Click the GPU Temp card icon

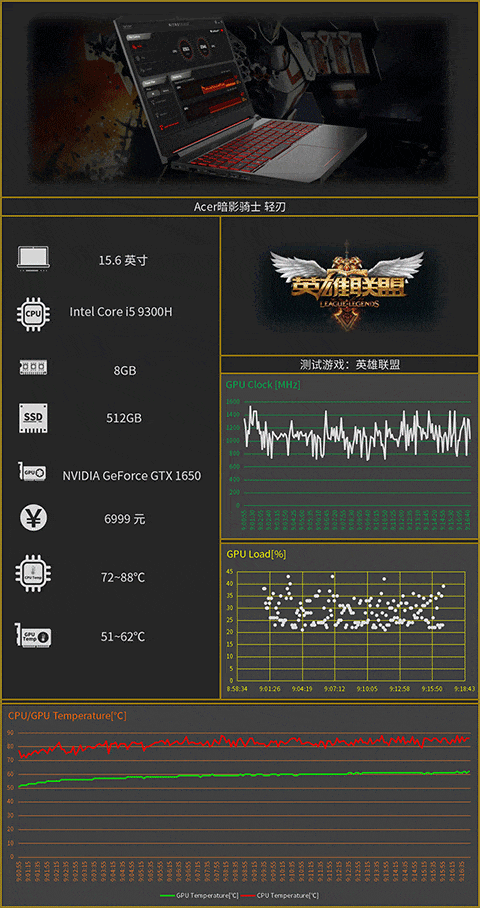tap(34, 636)
